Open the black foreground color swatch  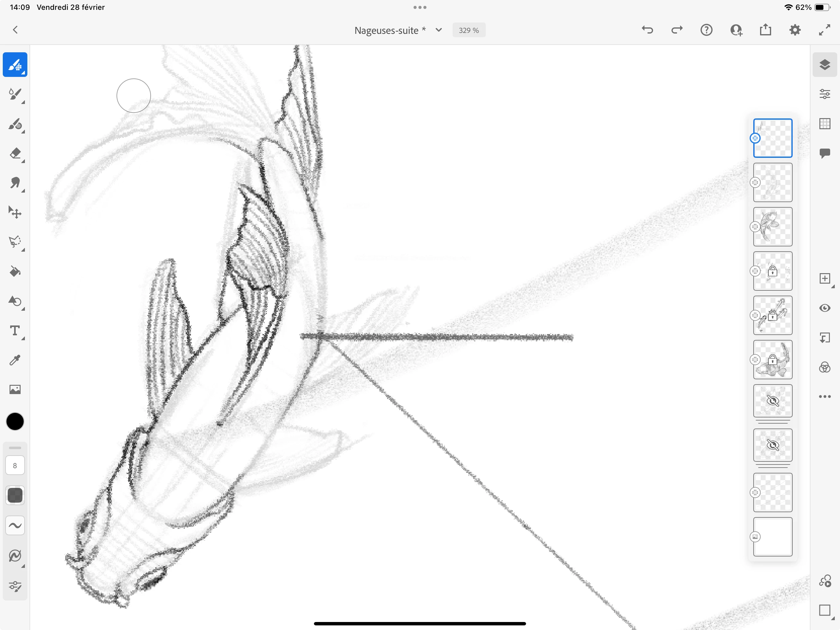point(15,422)
